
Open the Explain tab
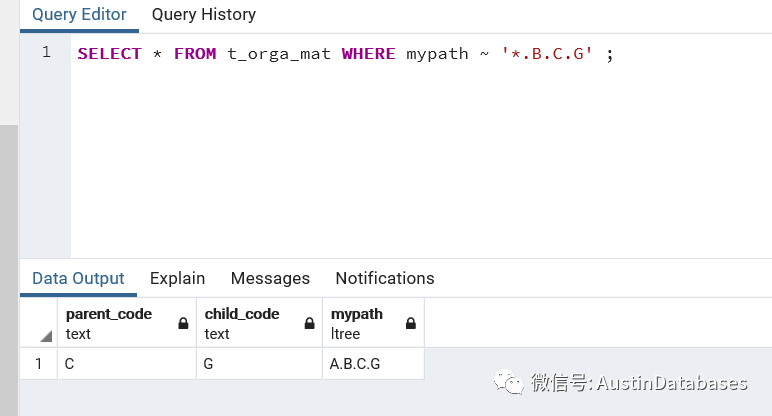point(177,278)
